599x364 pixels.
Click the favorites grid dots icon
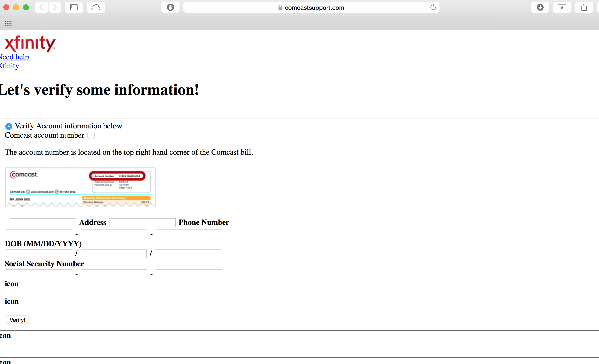point(8,23)
